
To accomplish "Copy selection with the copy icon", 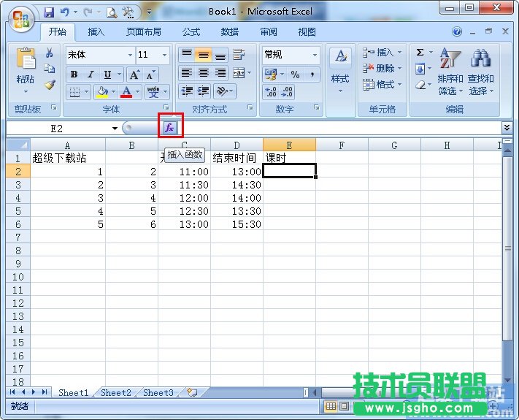I will pyautogui.click(x=50, y=68).
